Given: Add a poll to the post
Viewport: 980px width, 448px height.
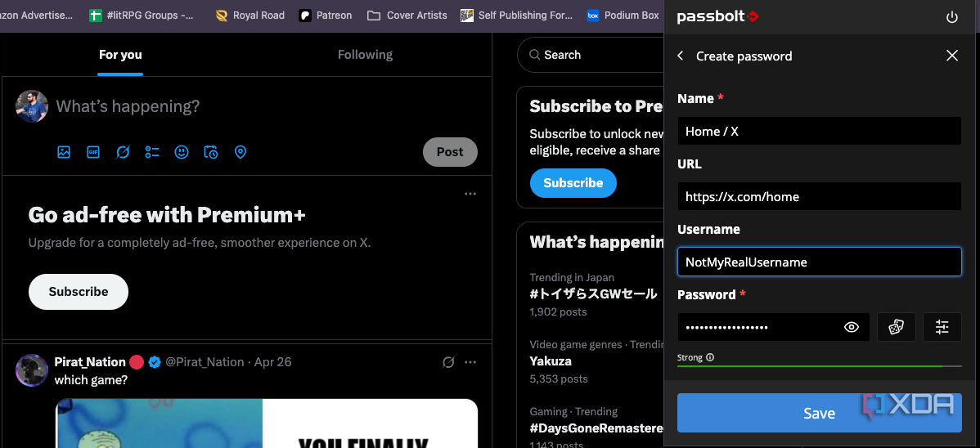Looking at the screenshot, I should 152,152.
